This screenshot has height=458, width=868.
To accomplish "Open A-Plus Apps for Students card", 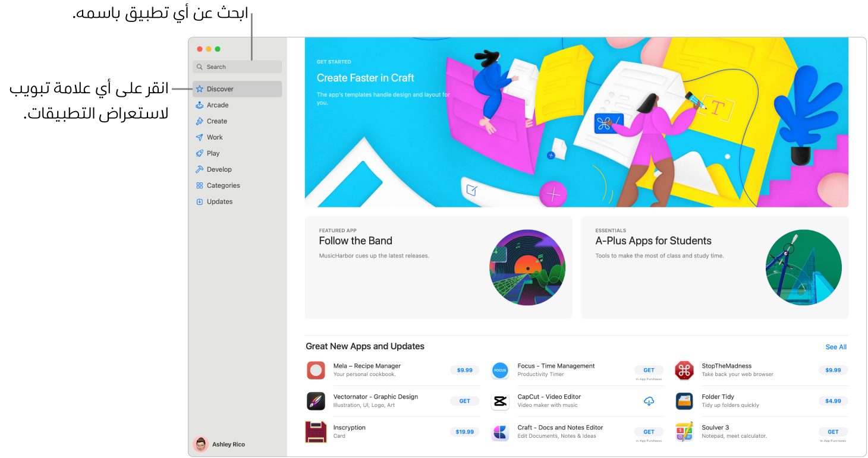I will pyautogui.click(x=715, y=267).
